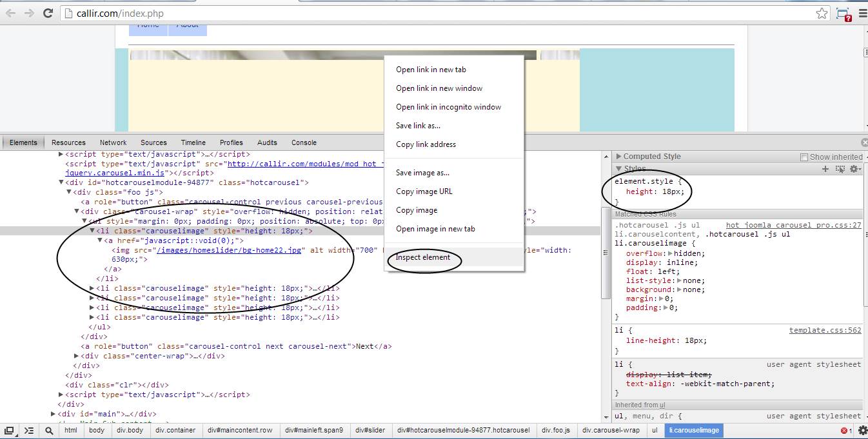This screenshot has width=868, height=439.
Task: Choose Open link in incognito window
Action: [x=454, y=107]
